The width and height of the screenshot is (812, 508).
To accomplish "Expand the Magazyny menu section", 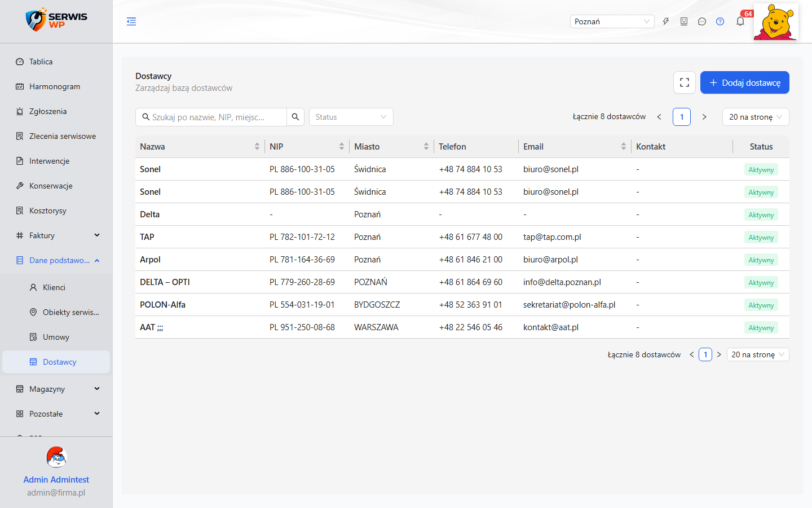I will (x=56, y=389).
